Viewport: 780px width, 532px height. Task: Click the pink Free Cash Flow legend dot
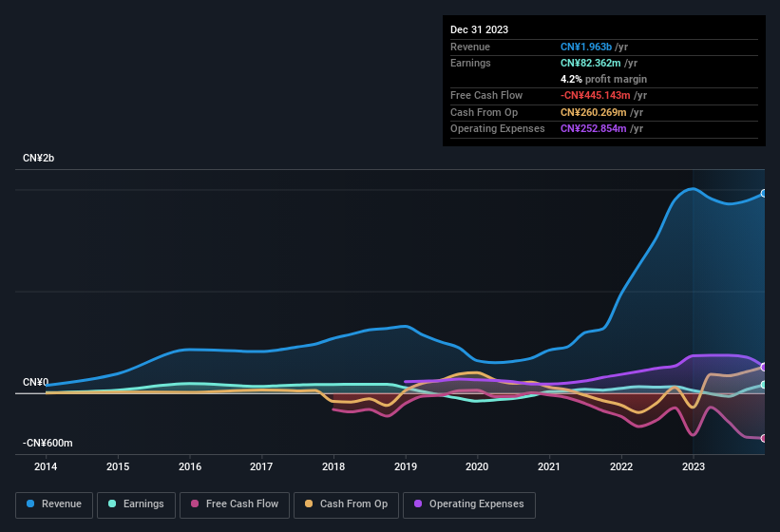pos(195,504)
